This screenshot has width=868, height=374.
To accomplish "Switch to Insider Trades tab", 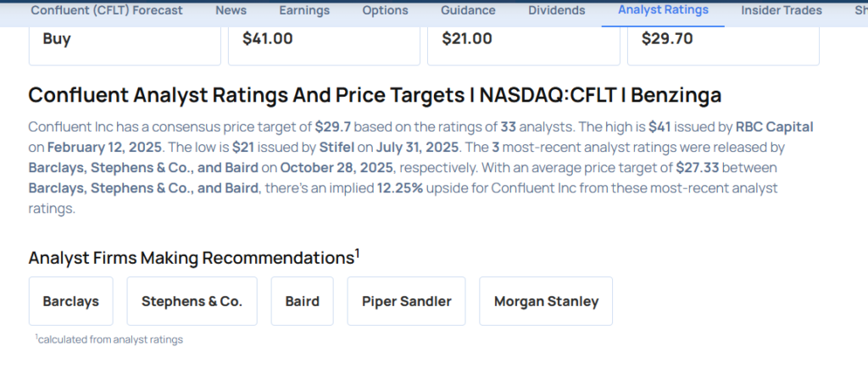I will coord(781,11).
